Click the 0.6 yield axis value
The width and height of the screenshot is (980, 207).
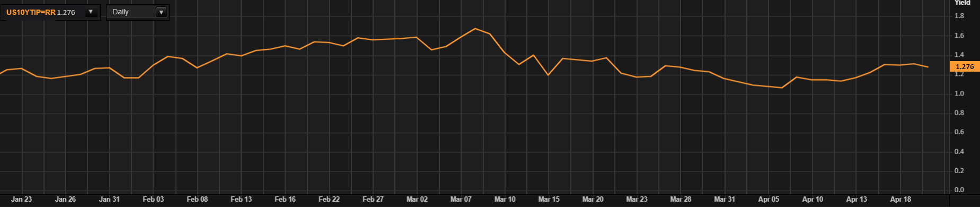(x=959, y=132)
